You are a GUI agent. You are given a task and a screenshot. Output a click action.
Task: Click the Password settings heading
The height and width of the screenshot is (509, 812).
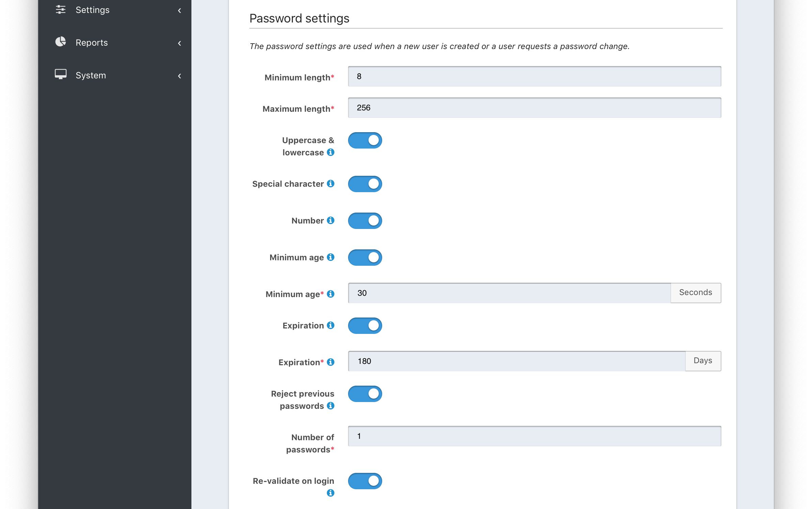(x=299, y=18)
